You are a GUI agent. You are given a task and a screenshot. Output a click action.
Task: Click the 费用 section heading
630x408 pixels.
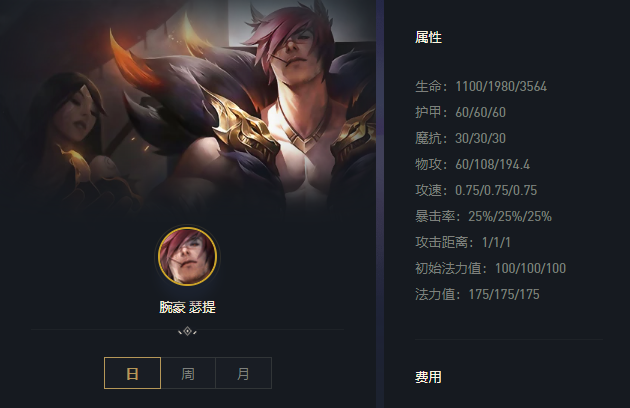(428, 377)
